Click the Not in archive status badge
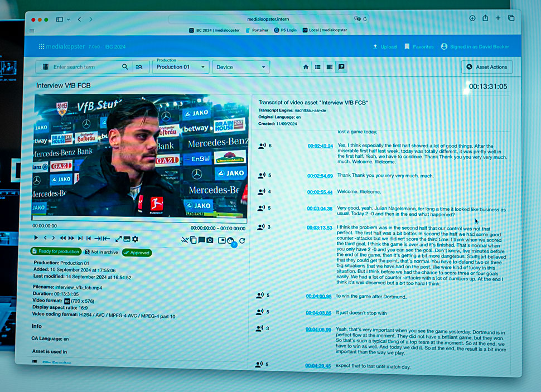 tap(102, 252)
